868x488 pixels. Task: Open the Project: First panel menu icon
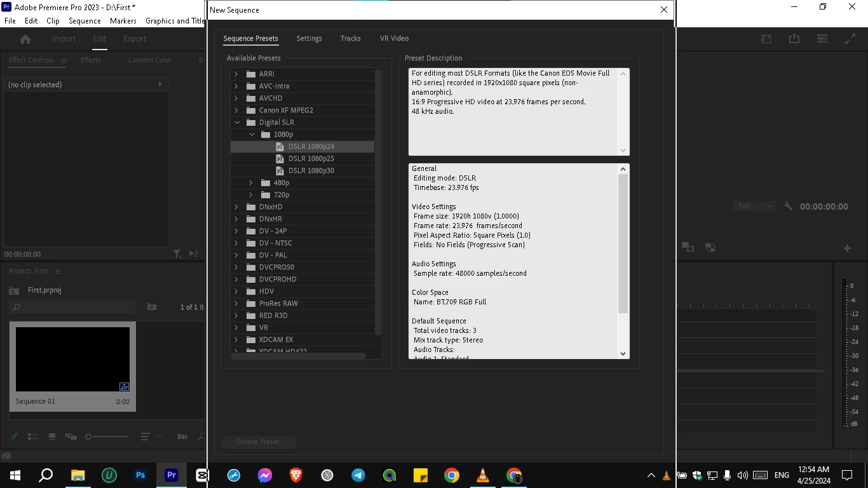[x=58, y=271]
